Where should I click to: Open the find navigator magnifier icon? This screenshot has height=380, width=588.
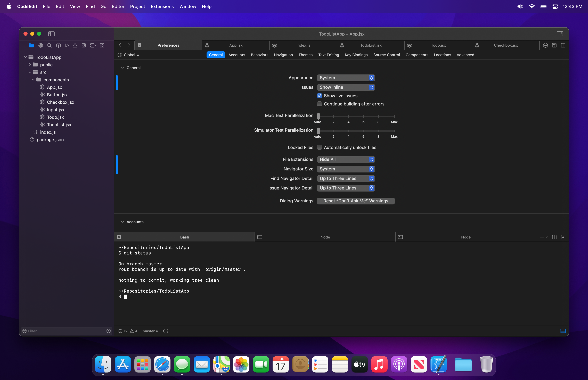pos(49,45)
